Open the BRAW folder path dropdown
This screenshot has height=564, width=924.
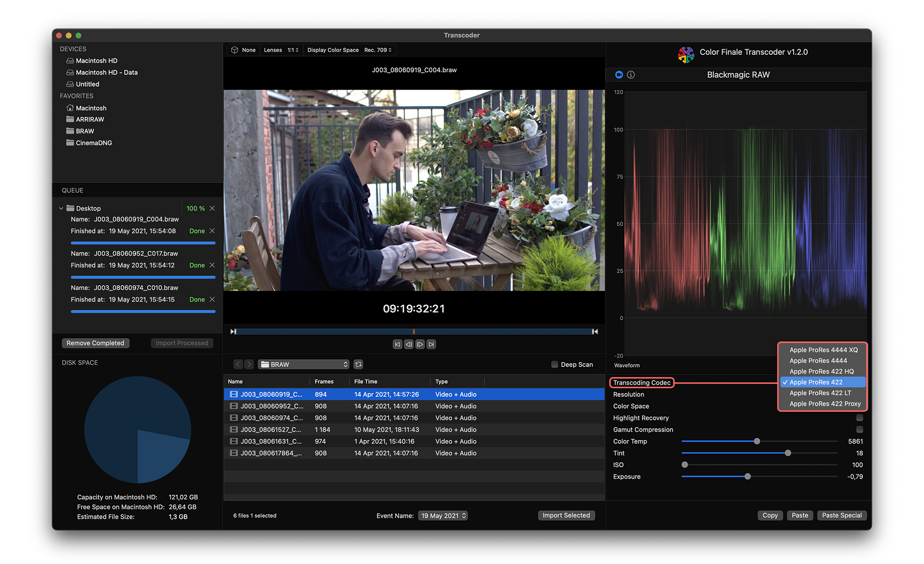(x=304, y=365)
